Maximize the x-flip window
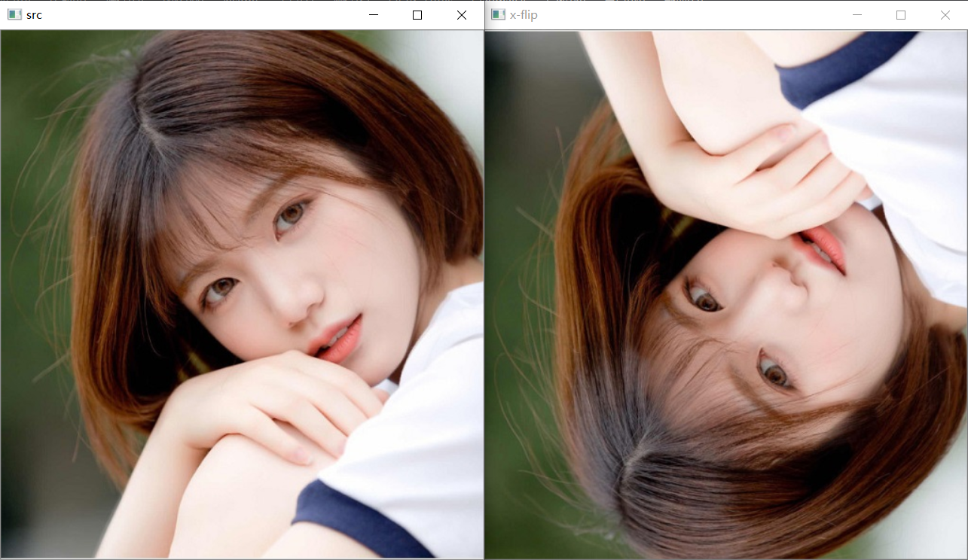The width and height of the screenshot is (968, 560). pyautogui.click(x=901, y=15)
